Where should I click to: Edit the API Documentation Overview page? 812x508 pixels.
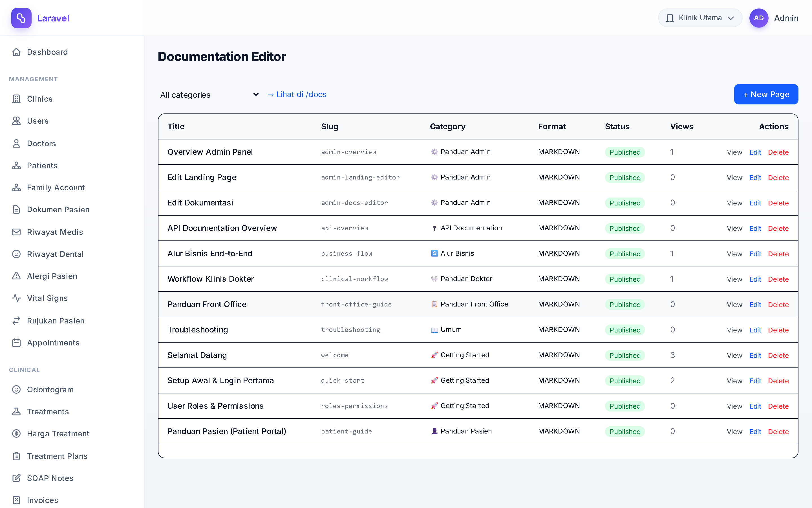(755, 229)
